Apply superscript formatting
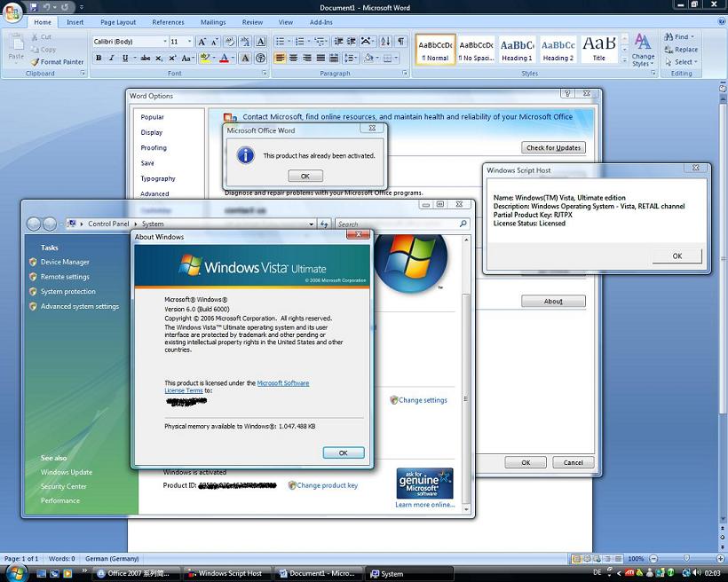 [x=172, y=58]
